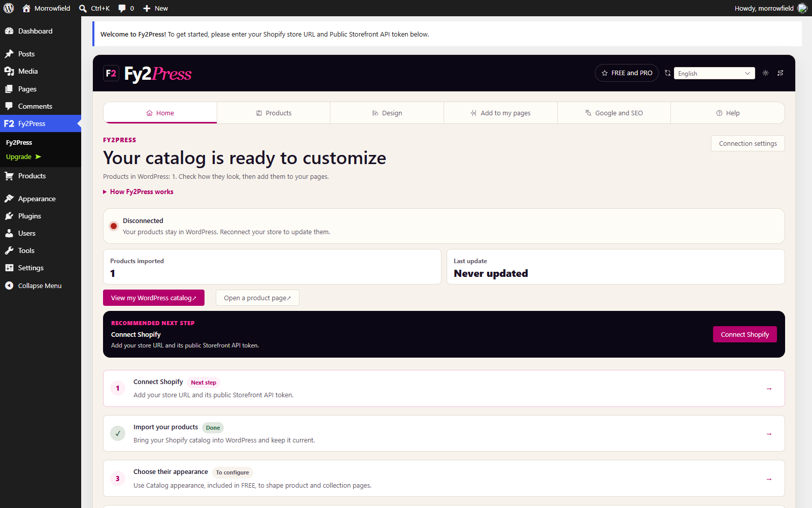Open Users in the sidebar
The image size is (812, 508).
pos(41,233)
